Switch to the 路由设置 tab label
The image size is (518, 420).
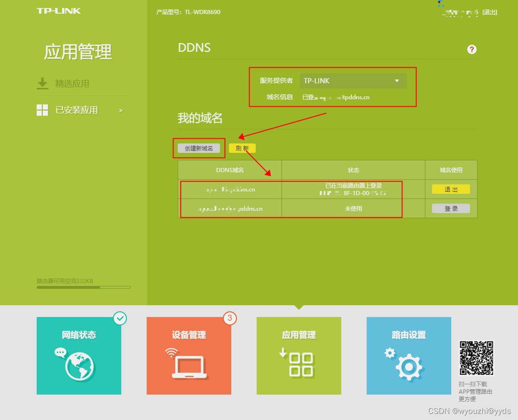tap(408, 335)
